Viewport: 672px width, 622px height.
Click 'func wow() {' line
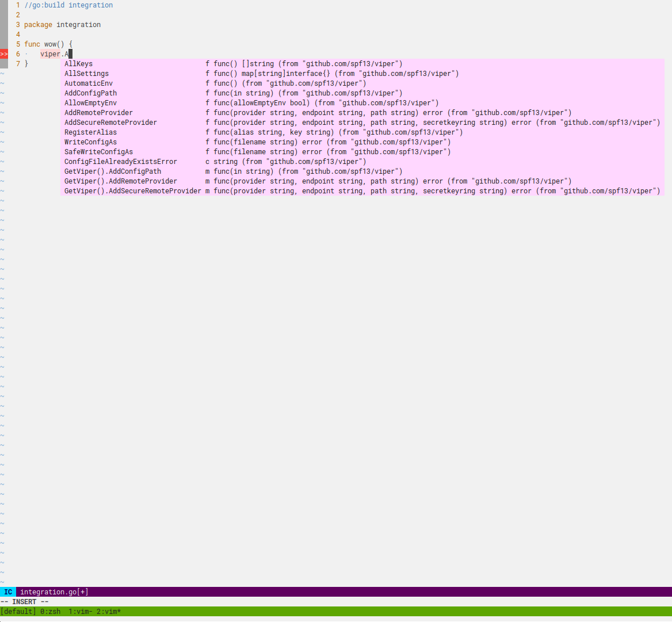coord(48,44)
